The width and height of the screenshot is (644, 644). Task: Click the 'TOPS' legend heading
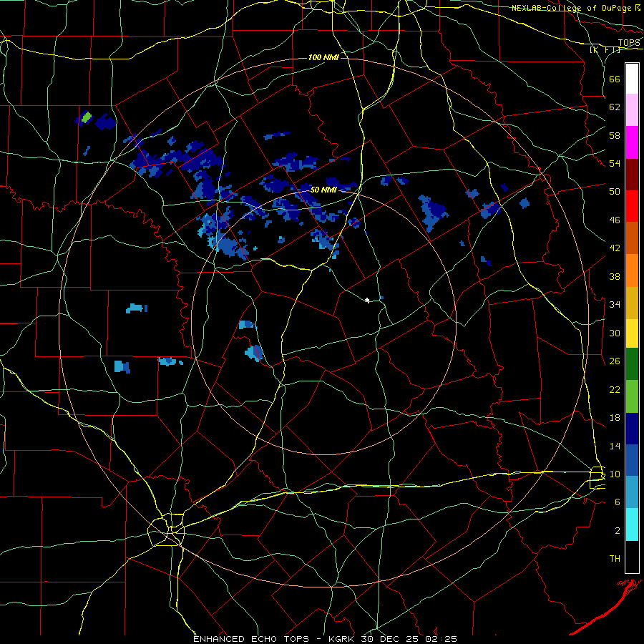tap(629, 43)
